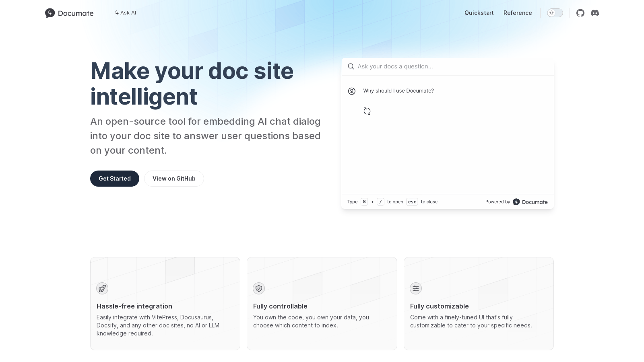Click the user avatar icon beside question
644x362 pixels.
click(352, 91)
